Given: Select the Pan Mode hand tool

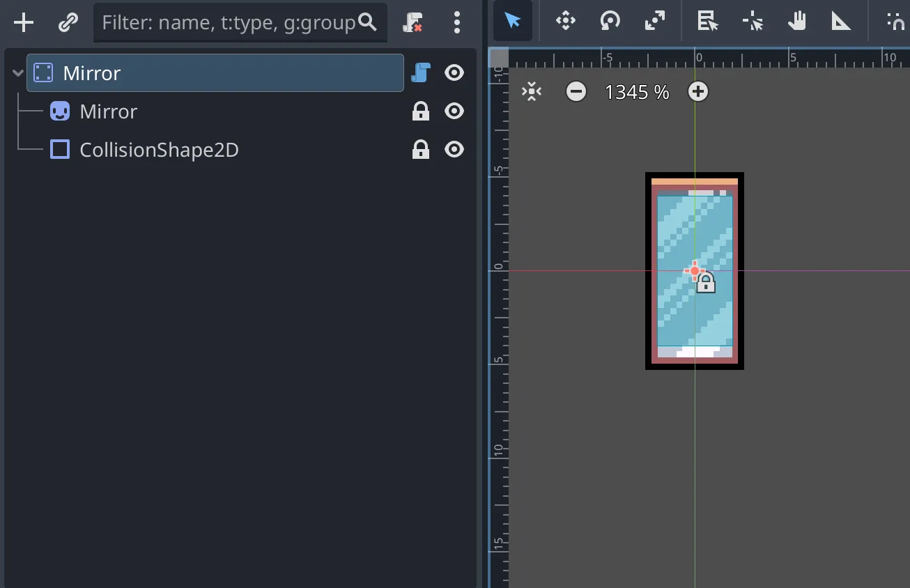Looking at the screenshot, I should click(x=796, y=21).
